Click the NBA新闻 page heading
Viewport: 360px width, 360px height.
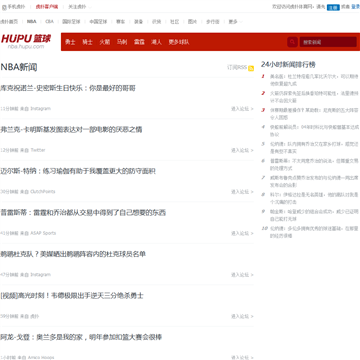pyautogui.click(x=19, y=67)
